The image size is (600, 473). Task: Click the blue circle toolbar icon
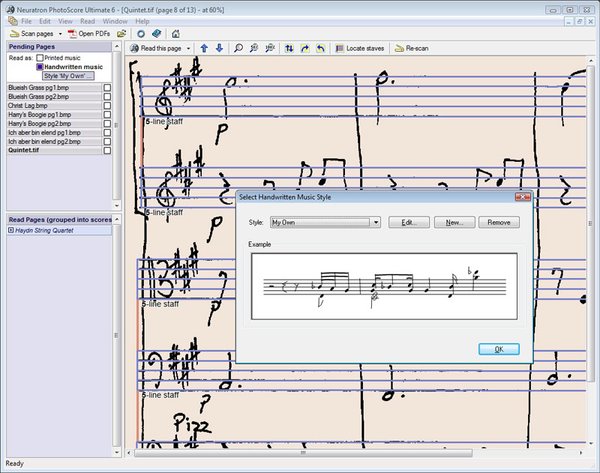click(x=141, y=34)
